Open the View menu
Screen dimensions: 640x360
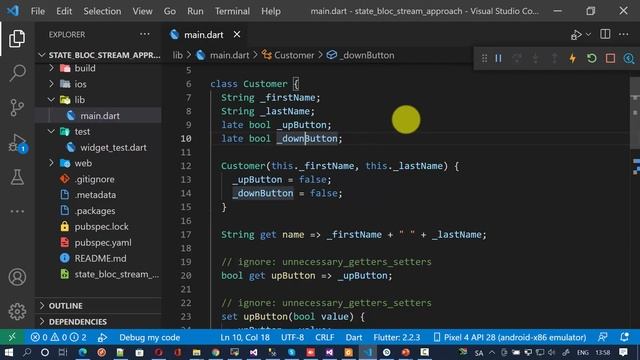[x=142, y=11]
